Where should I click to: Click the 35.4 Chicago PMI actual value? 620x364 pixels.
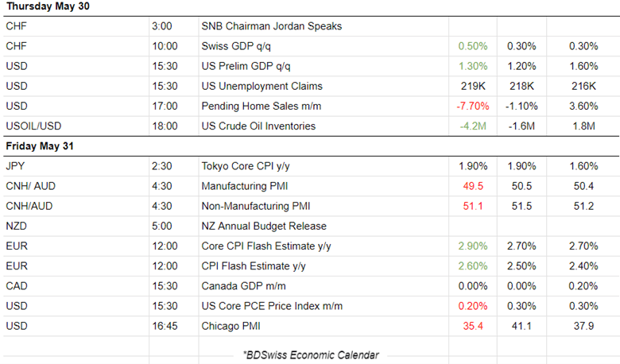473,325
